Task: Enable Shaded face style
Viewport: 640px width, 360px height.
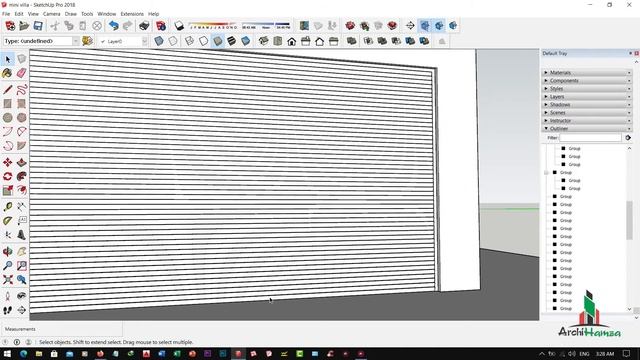Action: point(218,41)
